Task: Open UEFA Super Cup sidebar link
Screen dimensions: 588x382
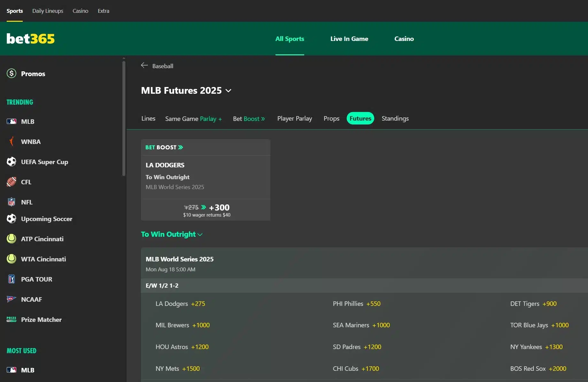Action: tap(44, 162)
